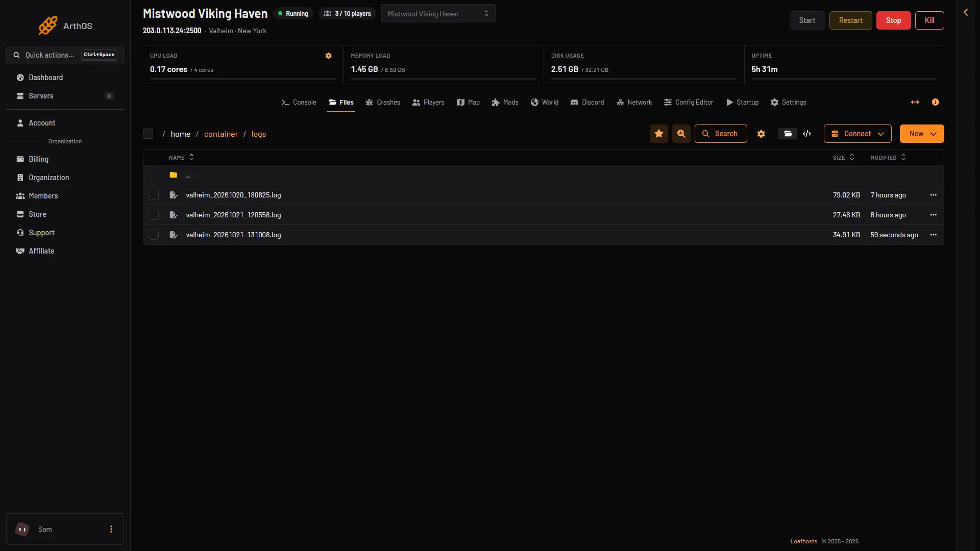Click the Search files button
This screenshot has height=551, width=980.
[x=721, y=134]
